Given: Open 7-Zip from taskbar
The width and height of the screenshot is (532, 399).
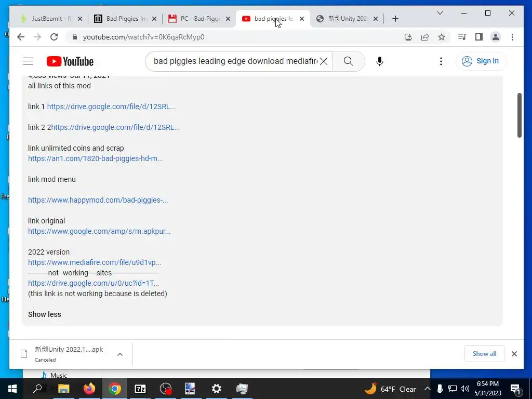Looking at the screenshot, I should (140, 389).
